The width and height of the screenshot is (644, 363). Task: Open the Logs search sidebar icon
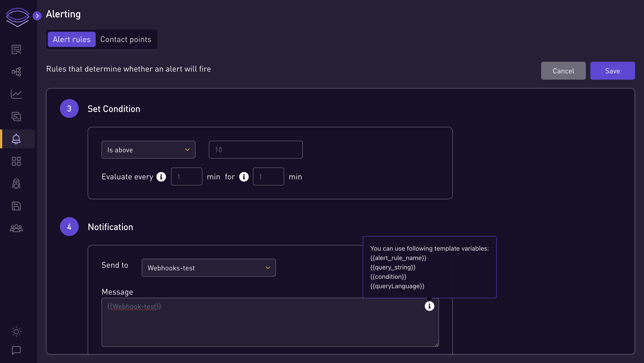(16, 49)
